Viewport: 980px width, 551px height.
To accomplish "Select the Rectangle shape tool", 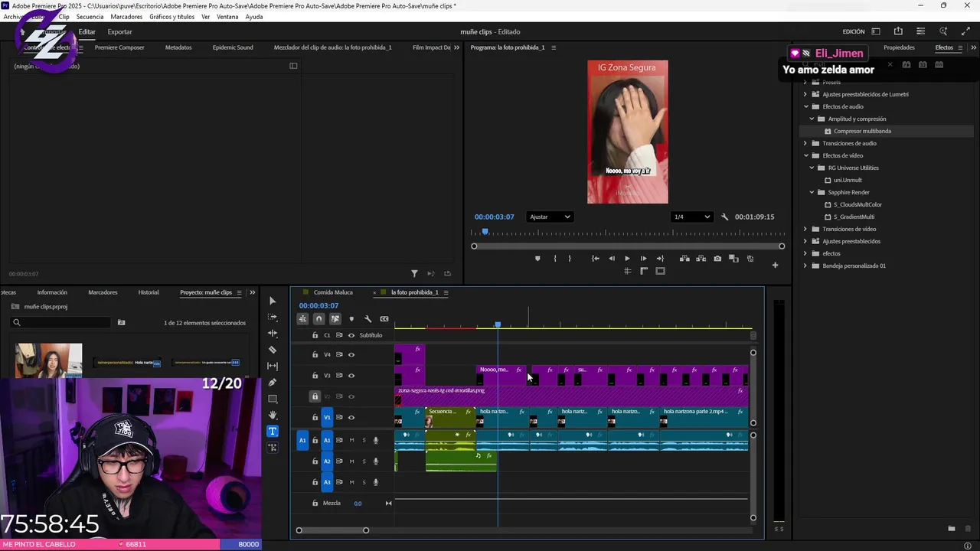I will click(x=273, y=399).
